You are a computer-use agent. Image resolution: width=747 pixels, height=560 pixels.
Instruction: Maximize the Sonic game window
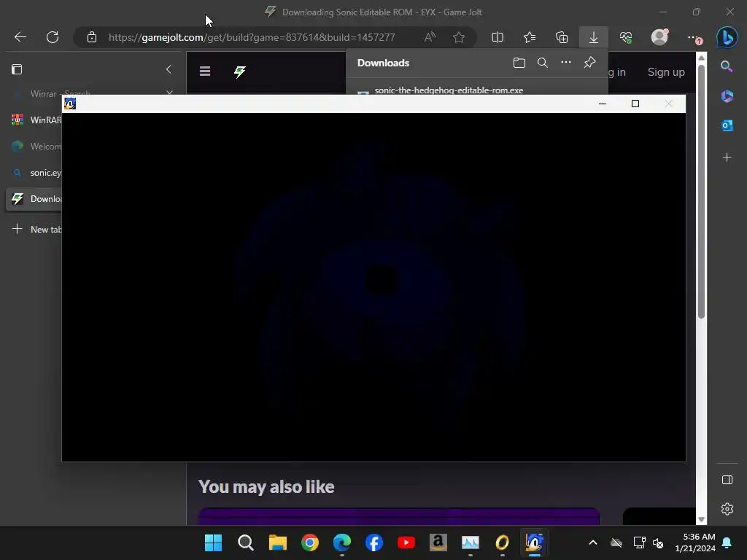(635, 104)
